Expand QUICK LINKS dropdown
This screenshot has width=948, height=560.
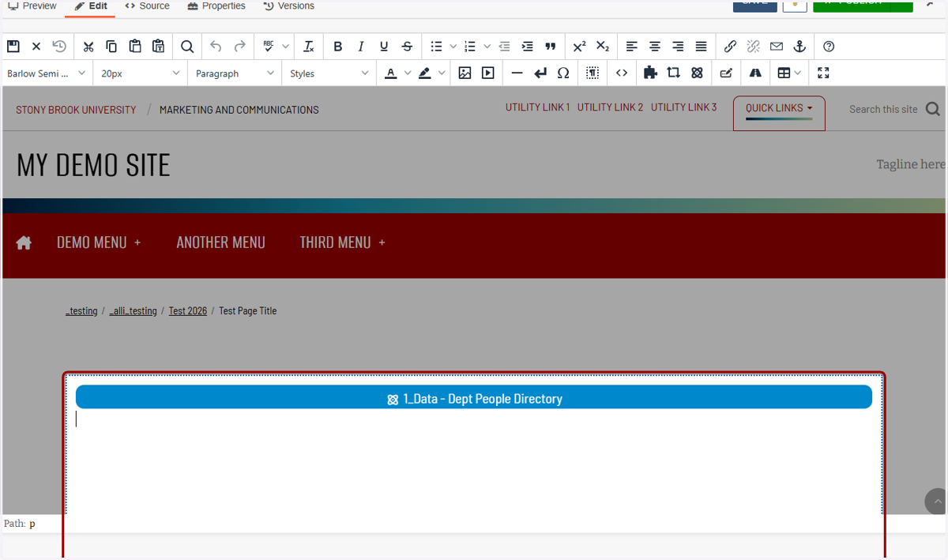779,108
